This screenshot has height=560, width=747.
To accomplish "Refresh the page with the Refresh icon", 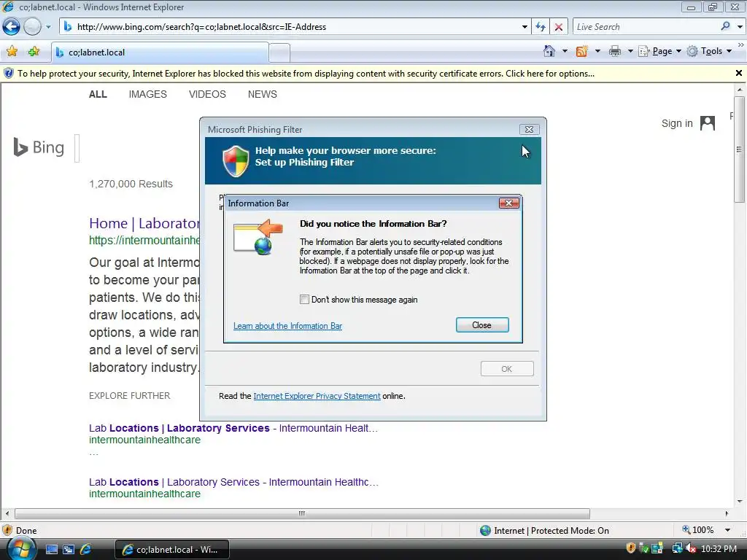I will (x=541, y=27).
